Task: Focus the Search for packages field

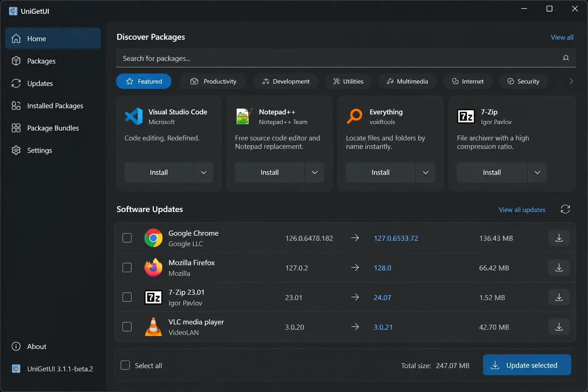Action: pyautogui.click(x=346, y=58)
